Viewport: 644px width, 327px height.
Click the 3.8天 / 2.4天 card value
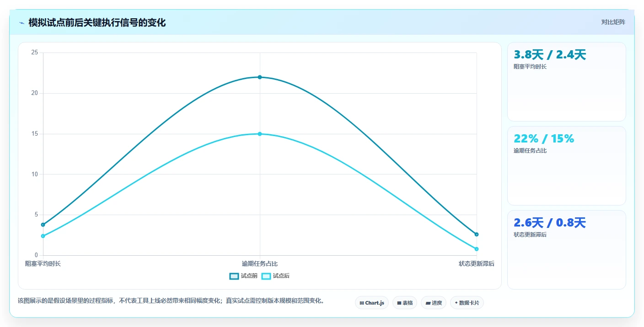point(550,55)
